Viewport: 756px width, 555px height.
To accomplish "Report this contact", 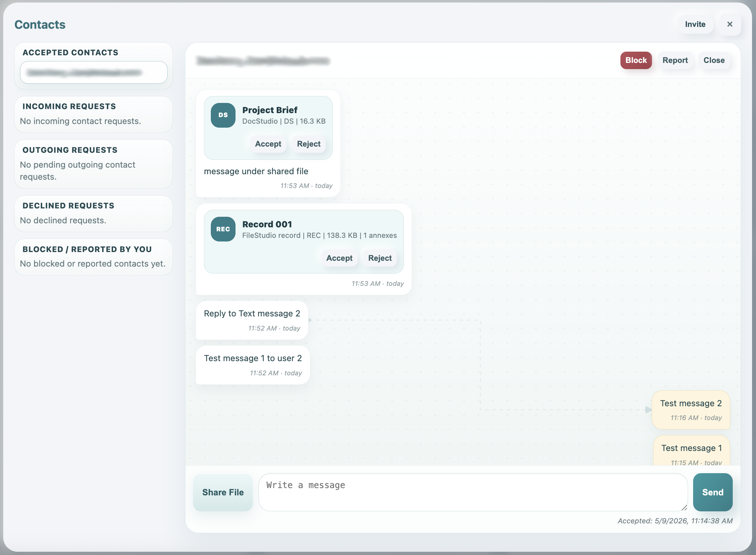I will [x=675, y=60].
